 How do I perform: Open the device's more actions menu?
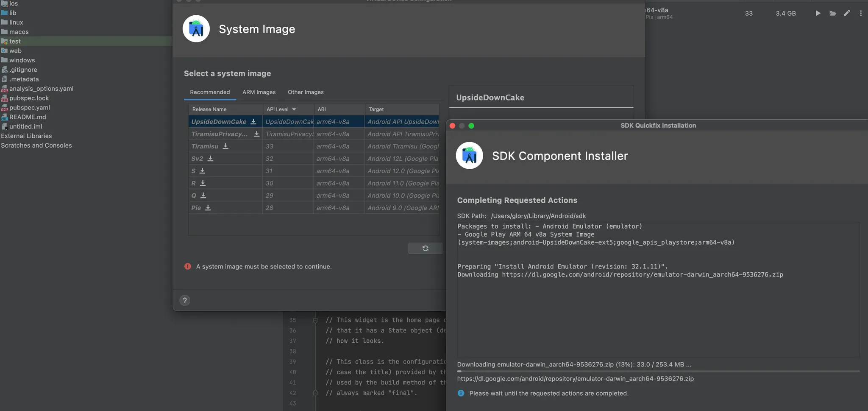(x=861, y=14)
